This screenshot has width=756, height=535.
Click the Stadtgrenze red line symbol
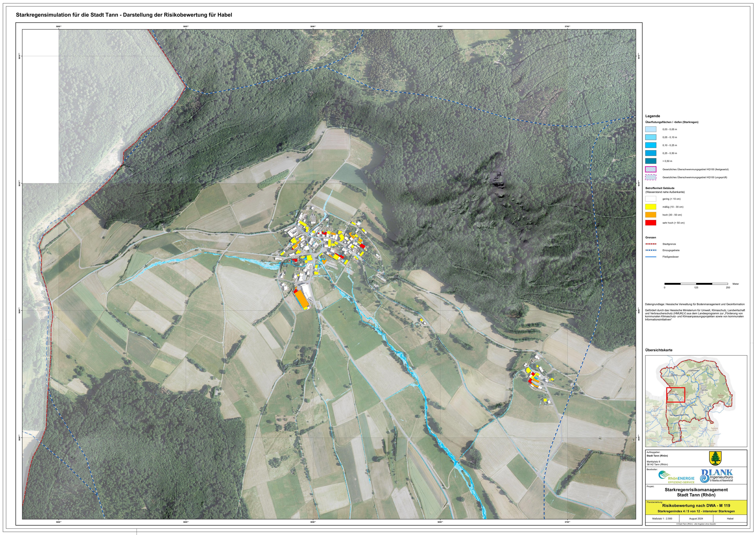[x=651, y=244]
